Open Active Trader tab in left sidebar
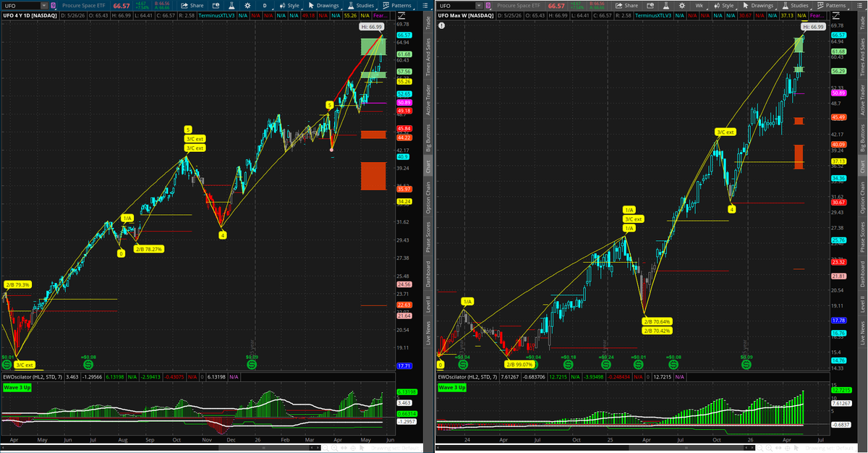This screenshot has width=868, height=453. click(428, 100)
